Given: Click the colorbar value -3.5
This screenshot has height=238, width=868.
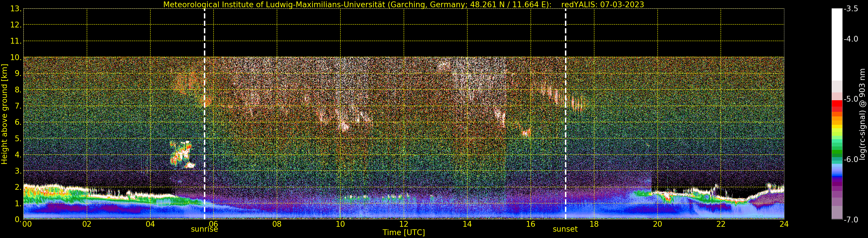Looking at the screenshot, I should 851,9.
